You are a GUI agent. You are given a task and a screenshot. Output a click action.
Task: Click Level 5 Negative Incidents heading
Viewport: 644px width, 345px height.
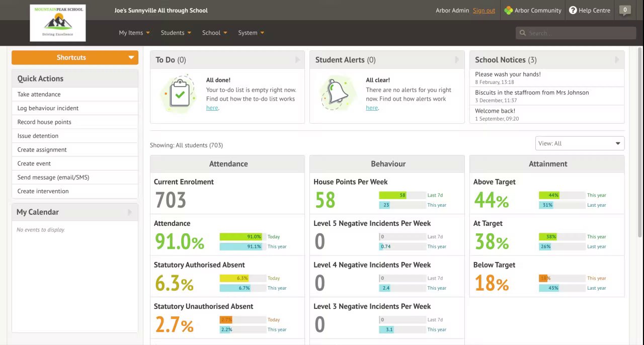click(372, 223)
